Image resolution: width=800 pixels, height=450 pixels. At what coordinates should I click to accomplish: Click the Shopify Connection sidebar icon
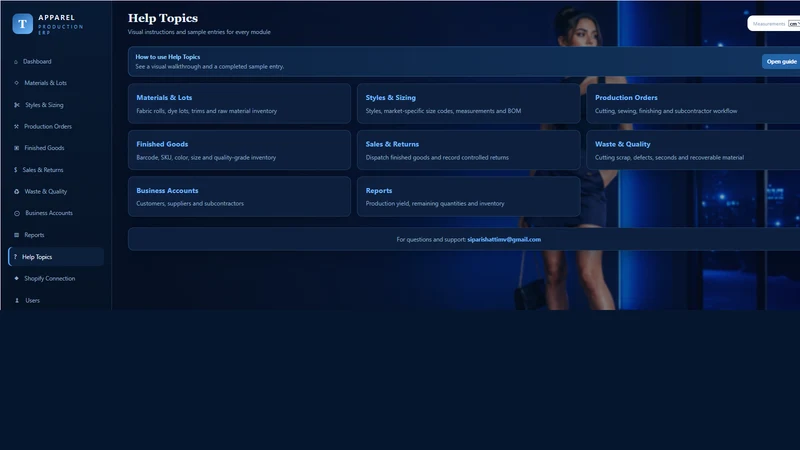coord(16,279)
